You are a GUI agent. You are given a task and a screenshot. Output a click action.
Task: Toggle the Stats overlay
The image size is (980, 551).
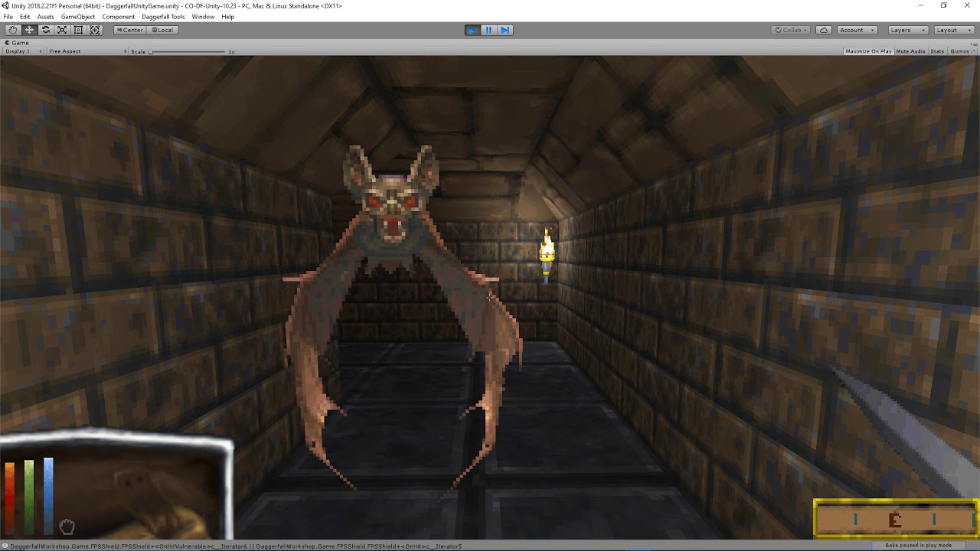click(x=937, y=51)
